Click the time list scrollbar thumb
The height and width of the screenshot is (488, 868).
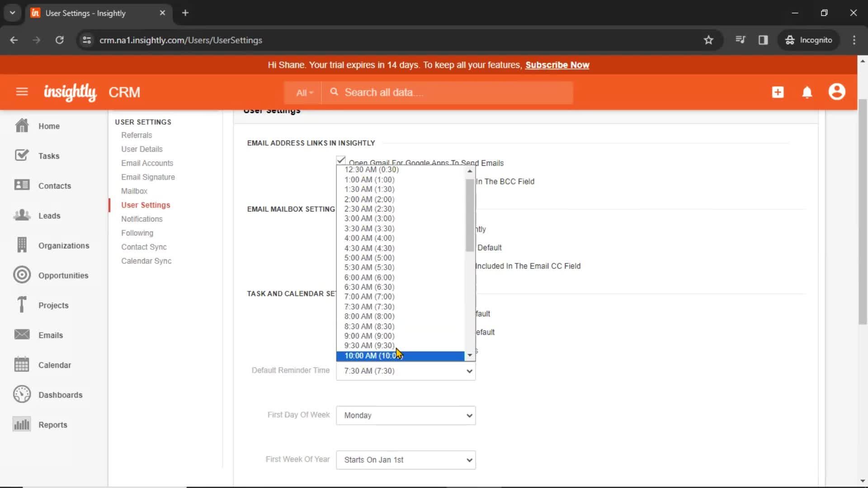pyautogui.click(x=470, y=215)
